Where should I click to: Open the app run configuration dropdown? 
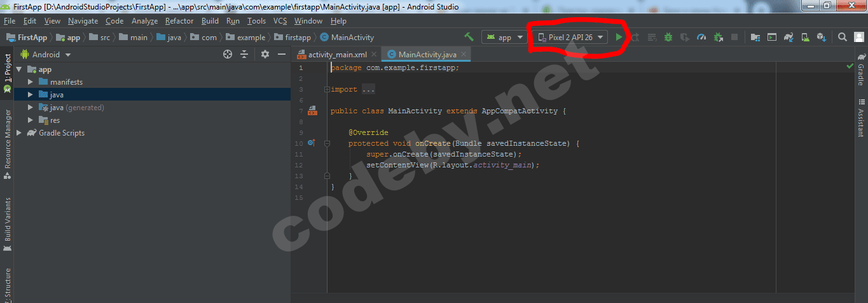[x=505, y=37]
